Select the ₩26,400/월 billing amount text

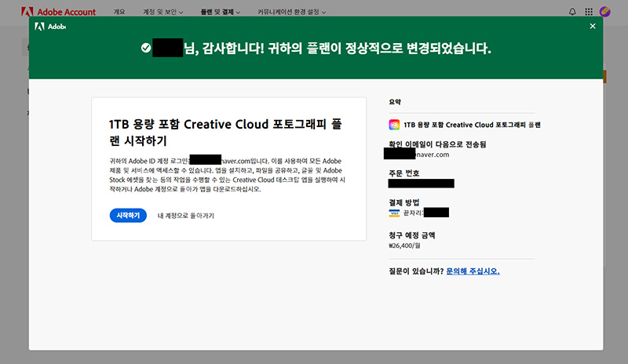point(404,246)
